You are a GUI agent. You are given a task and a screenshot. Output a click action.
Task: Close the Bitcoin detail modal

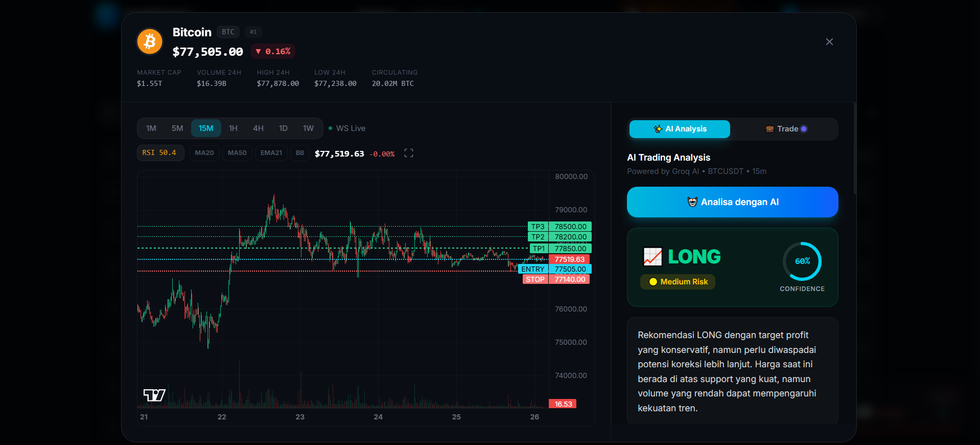[829, 41]
